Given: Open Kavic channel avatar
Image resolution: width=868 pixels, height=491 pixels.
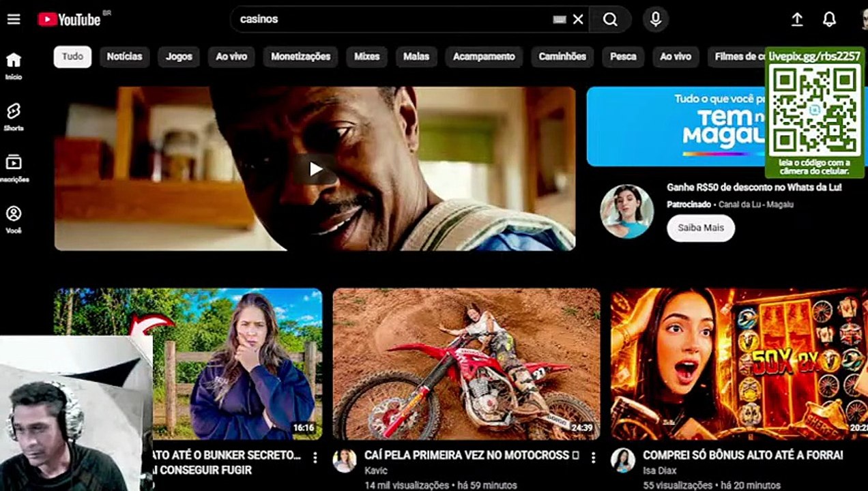Looking at the screenshot, I should pos(345,460).
